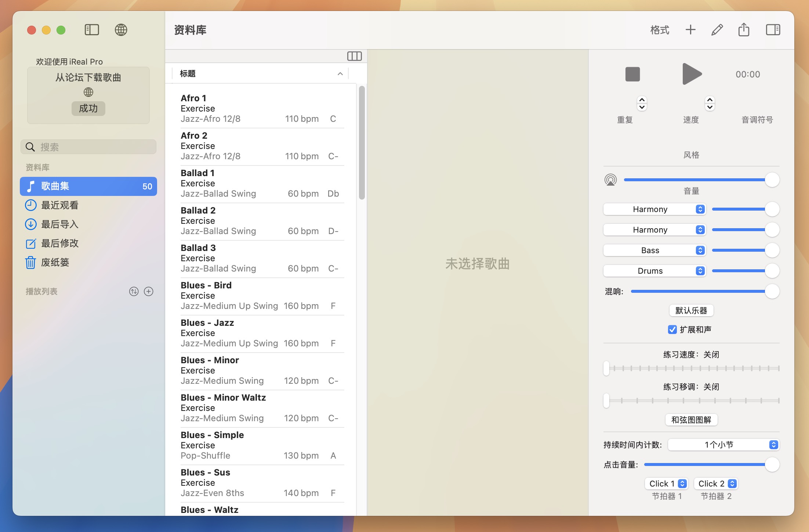The height and width of the screenshot is (532, 809).
Task: Expand the 播放列表 section in sidebar
Action: point(40,290)
